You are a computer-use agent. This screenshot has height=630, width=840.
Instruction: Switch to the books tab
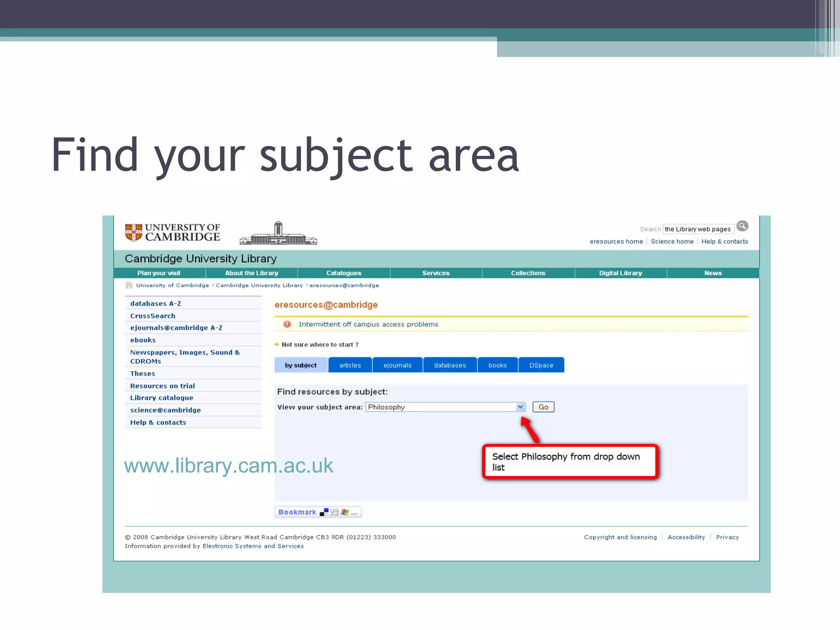tap(498, 365)
